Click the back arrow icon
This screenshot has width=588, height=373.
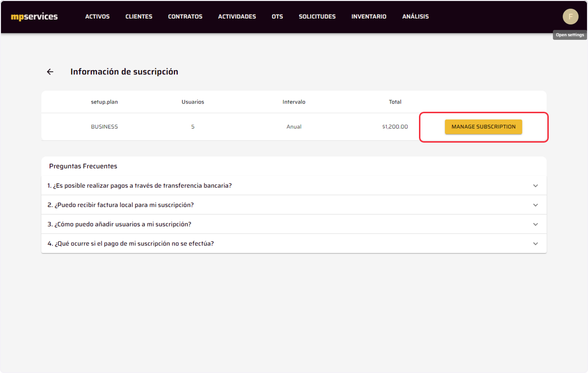50,72
